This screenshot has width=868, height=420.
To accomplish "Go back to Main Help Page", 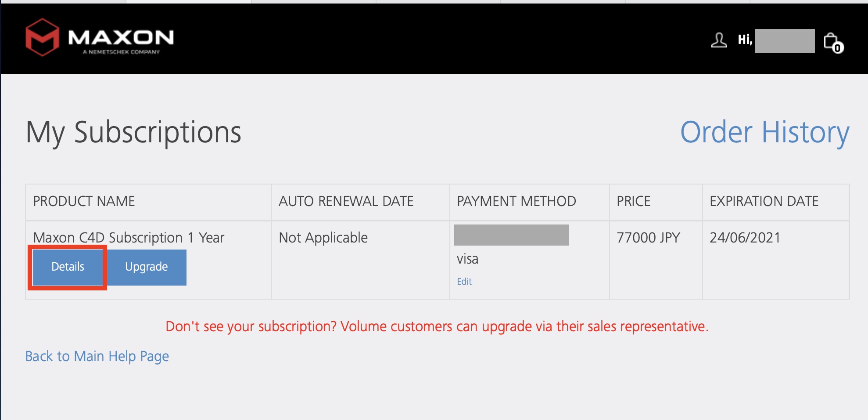I will [97, 356].
